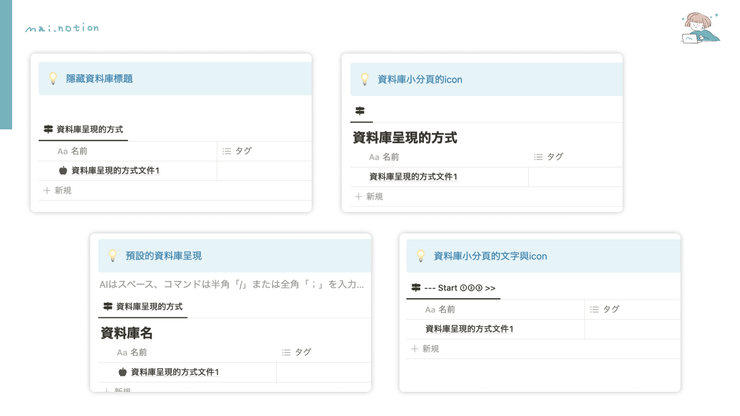740x416 pixels.
Task: Click 新規 in the 資料庫小分頁的文字與icon card
Action: (x=426, y=348)
